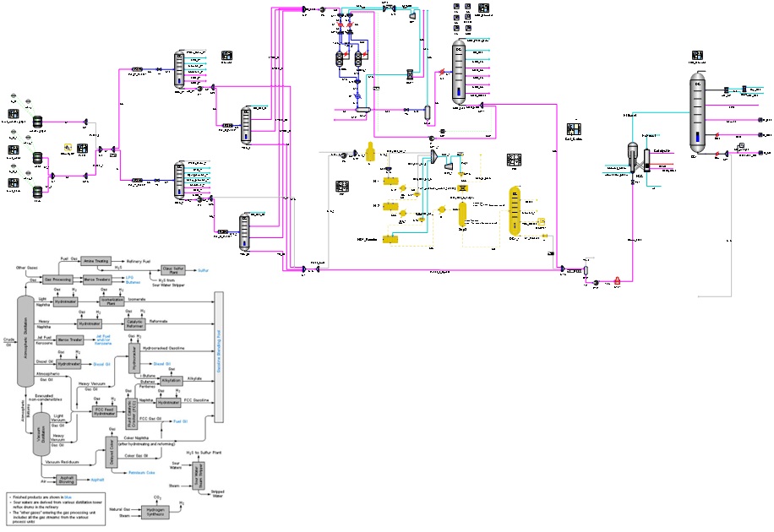Select the Catalytic Reformer block

pos(134,323)
